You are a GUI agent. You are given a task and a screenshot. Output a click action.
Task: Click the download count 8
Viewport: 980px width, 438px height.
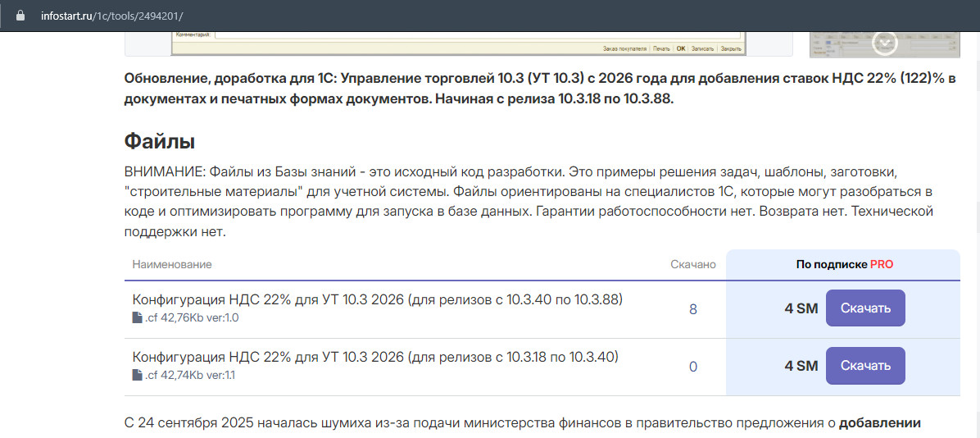(x=692, y=309)
